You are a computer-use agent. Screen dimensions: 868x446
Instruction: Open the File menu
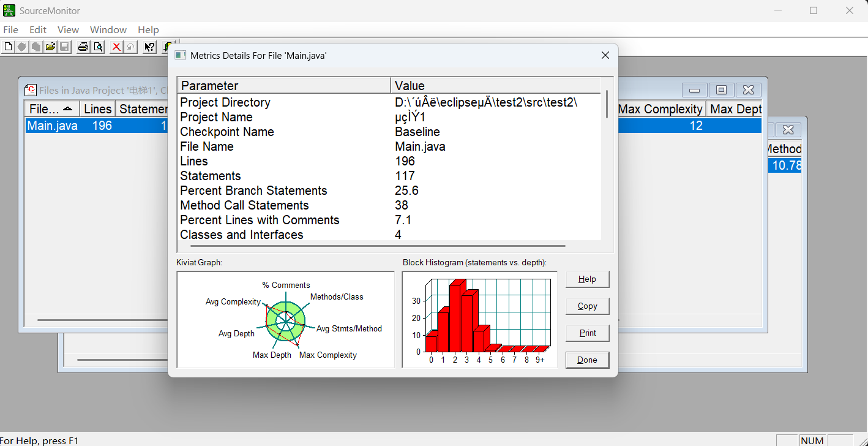pos(10,29)
